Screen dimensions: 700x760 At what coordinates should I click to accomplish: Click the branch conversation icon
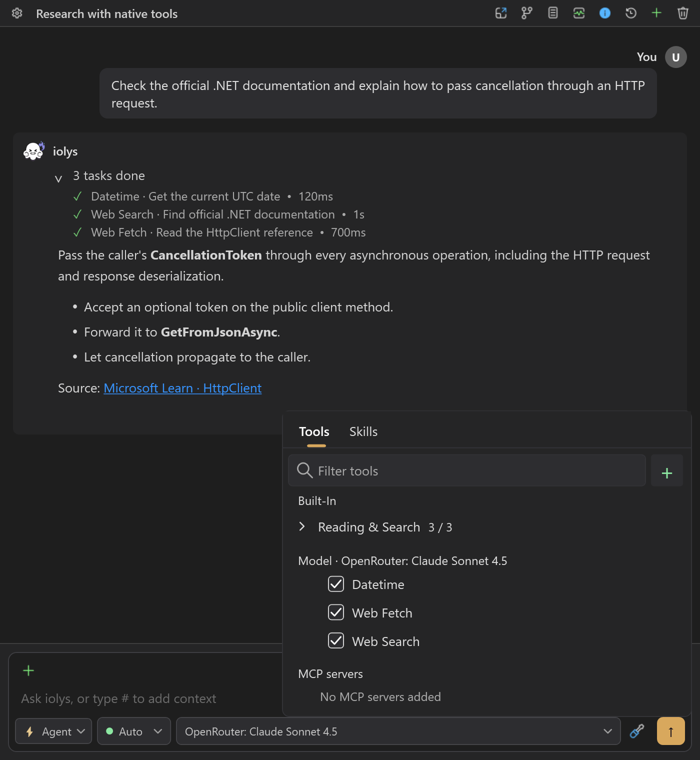click(x=527, y=13)
